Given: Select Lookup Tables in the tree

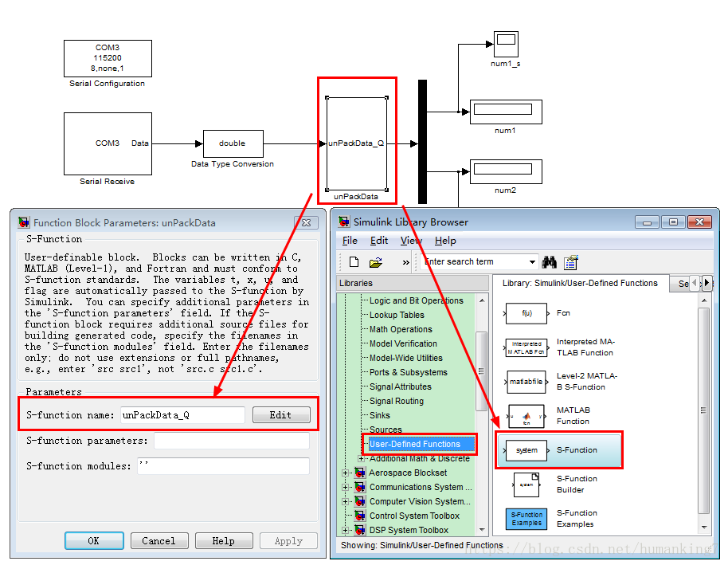Looking at the screenshot, I should (397, 315).
